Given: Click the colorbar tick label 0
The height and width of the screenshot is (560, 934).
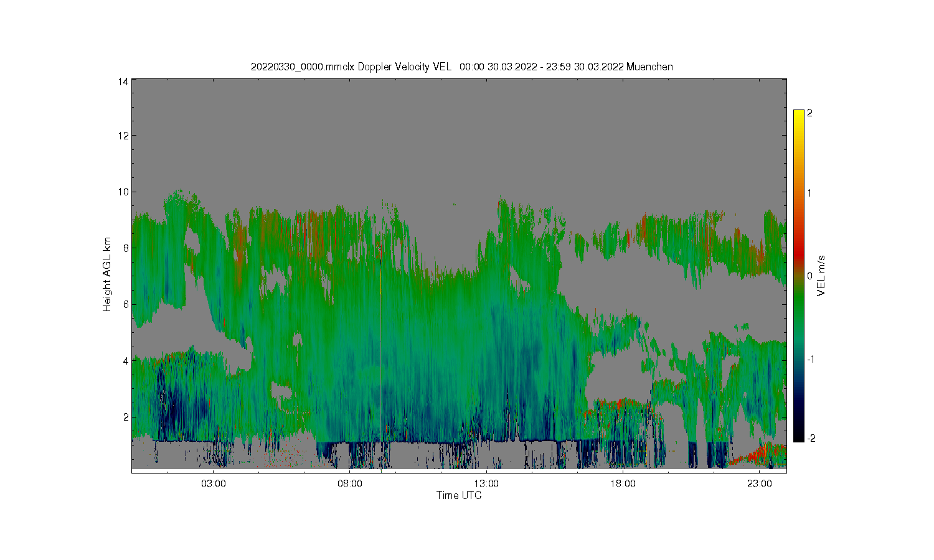Looking at the screenshot, I should pos(809,276).
